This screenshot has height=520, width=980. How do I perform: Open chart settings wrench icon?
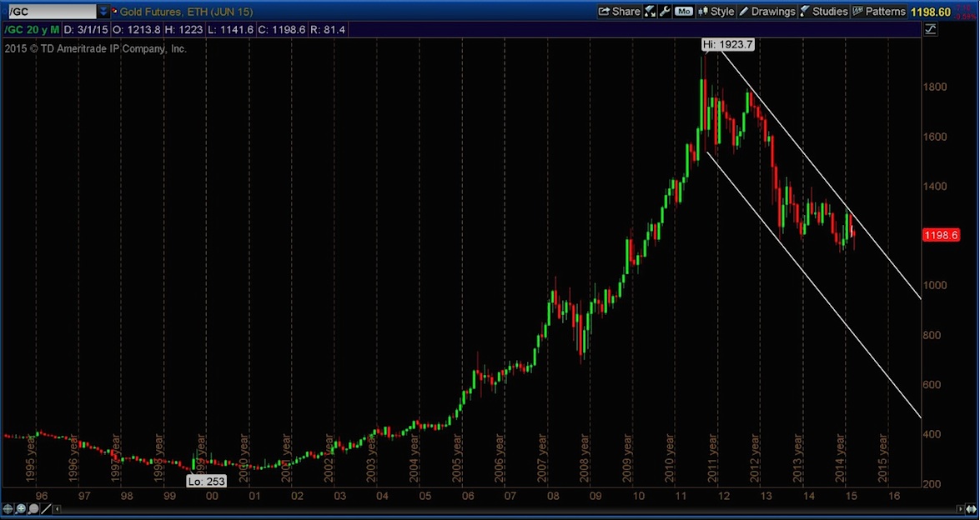pos(665,11)
